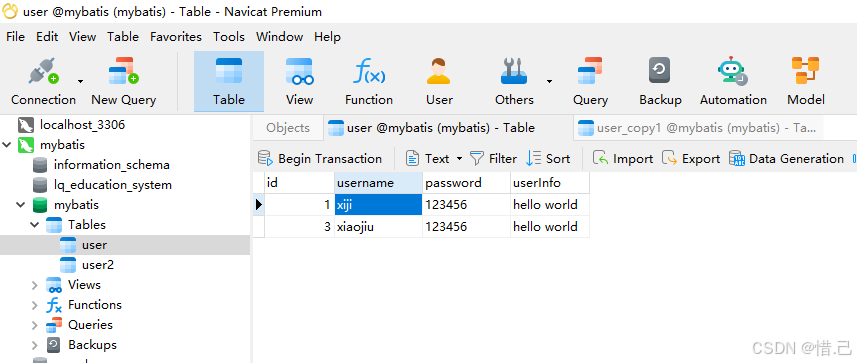The height and width of the screenshot is (363, 857).
Task: Expand the Backups node
Action: coord(35,346)
